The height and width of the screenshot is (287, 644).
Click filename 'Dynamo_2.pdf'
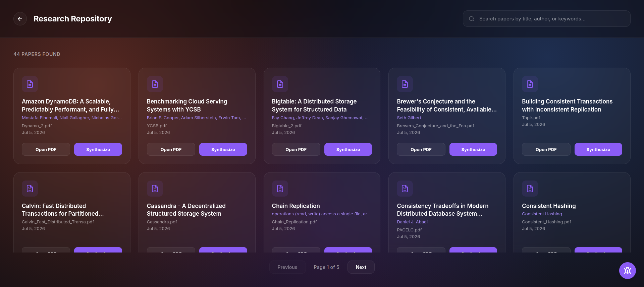[37, 126]
